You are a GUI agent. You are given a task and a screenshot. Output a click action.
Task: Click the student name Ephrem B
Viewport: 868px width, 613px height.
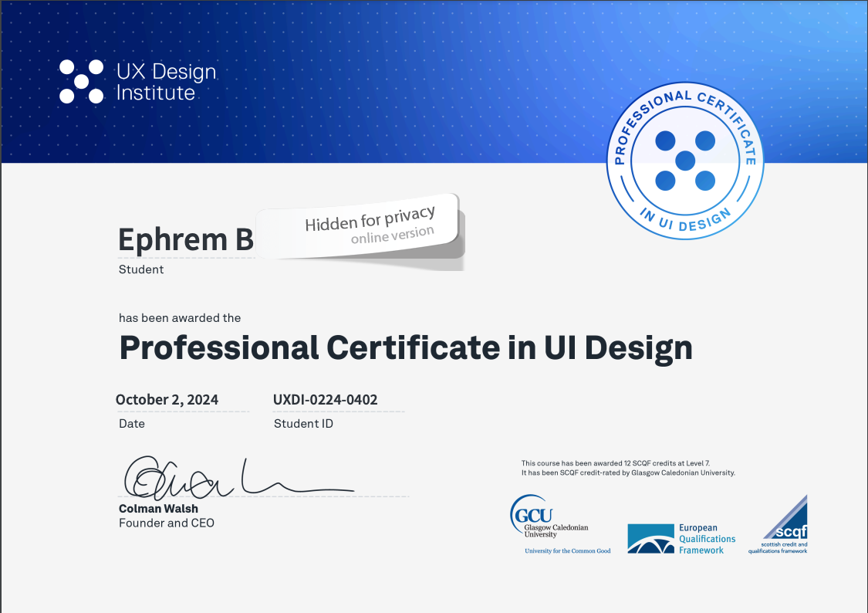[185, 240]
